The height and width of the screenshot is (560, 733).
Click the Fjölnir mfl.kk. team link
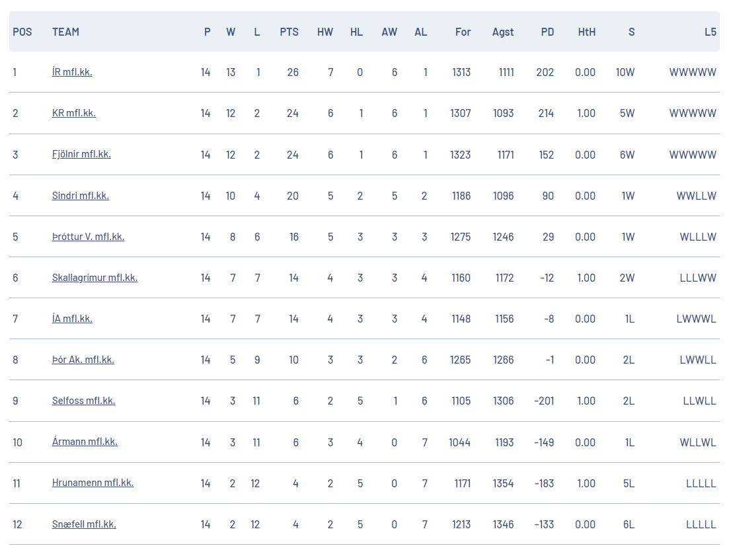[81, 154]
